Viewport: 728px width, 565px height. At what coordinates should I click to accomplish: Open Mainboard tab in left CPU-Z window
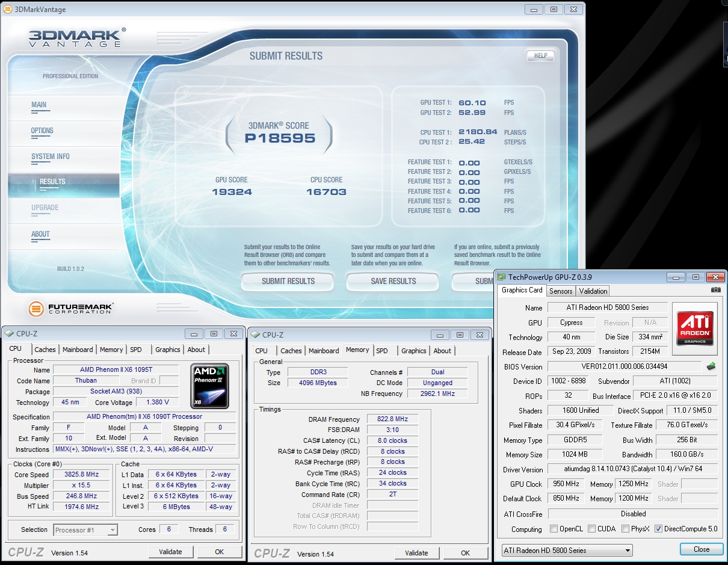(78, 350)
